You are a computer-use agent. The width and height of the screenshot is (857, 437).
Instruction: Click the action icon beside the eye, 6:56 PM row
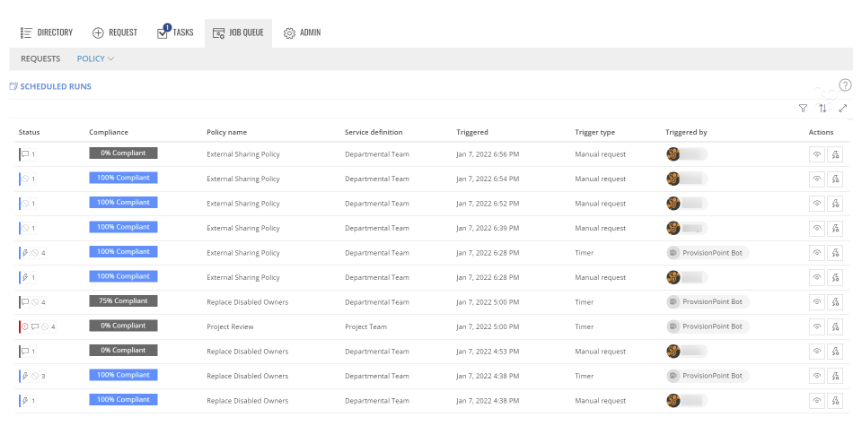(x=835, y=155)
